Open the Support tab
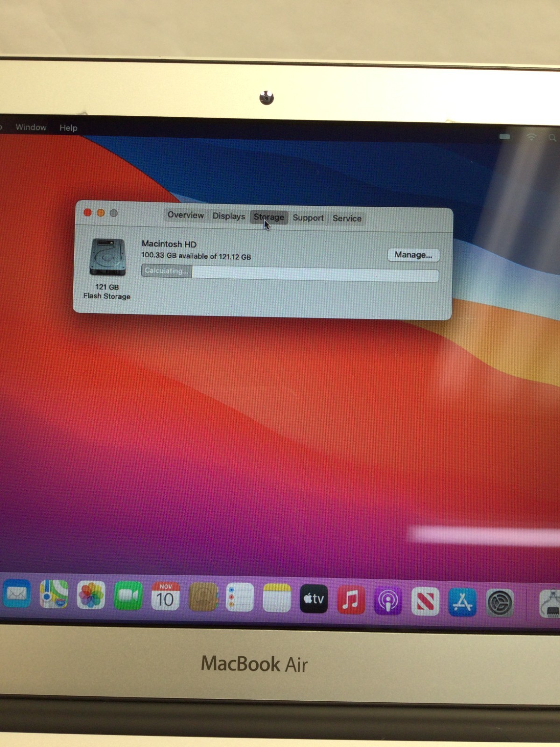This screenshot has height=747, width=560. coord(308,218)
